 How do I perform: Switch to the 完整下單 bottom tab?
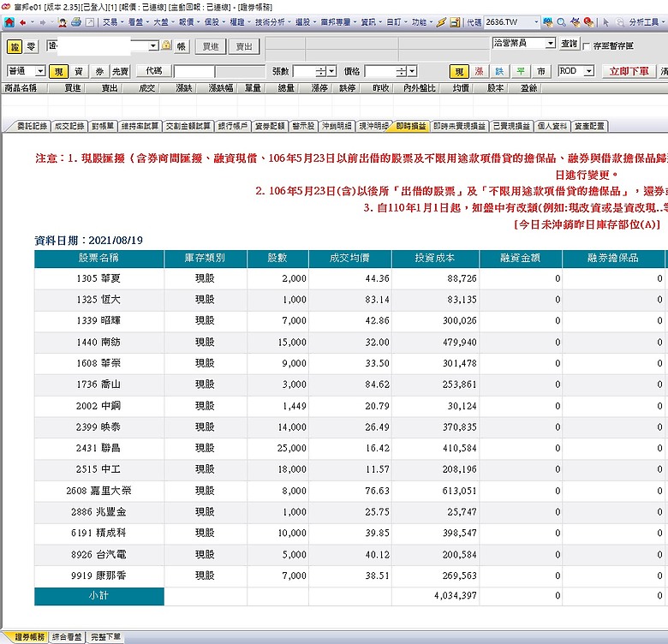[x=105, y=637]
